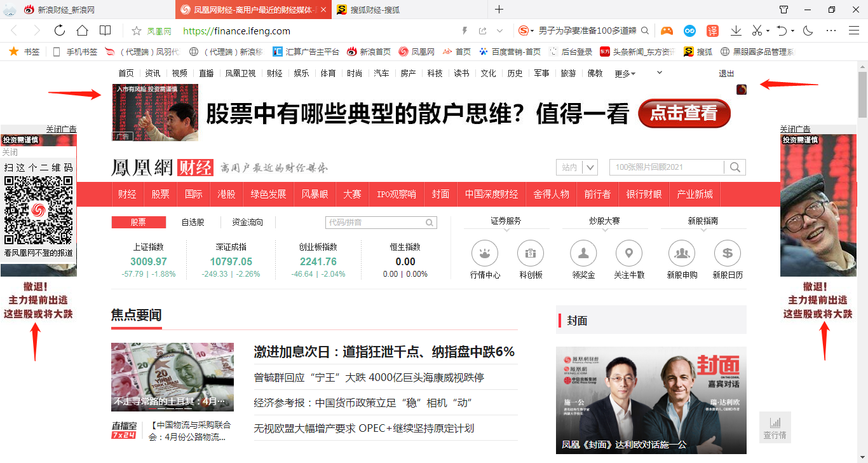Open IPO观察哨 in red navigation bar
The width and height of the screenshot is (868, 463).
(x=397, y=194)
